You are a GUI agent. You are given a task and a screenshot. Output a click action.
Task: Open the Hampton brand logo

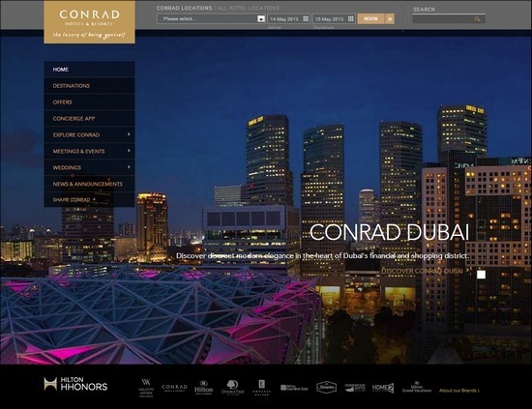pos(326,388)
